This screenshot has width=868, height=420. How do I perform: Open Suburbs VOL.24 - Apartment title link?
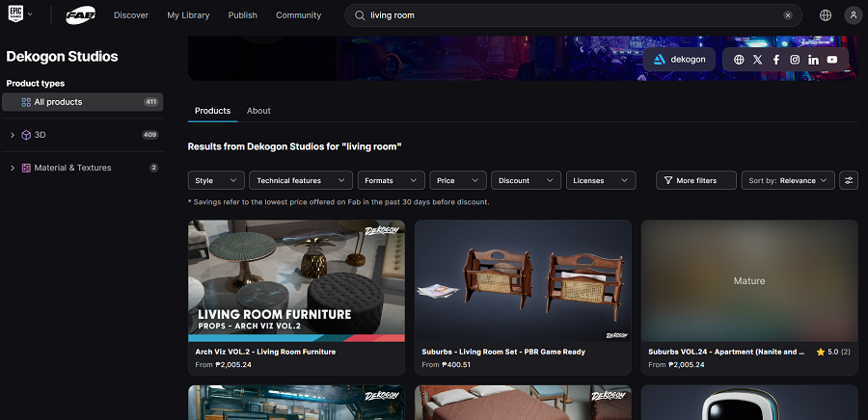pos(726,352)
